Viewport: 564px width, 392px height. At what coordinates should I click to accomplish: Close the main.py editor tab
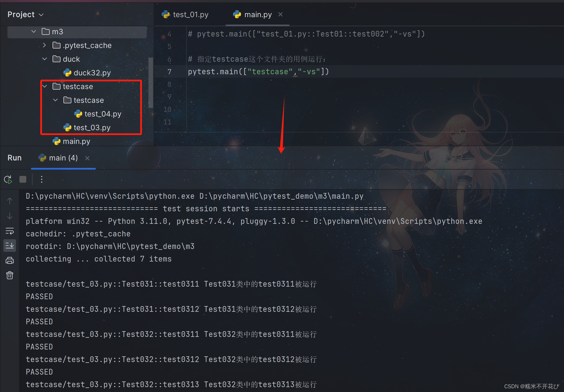280,14
